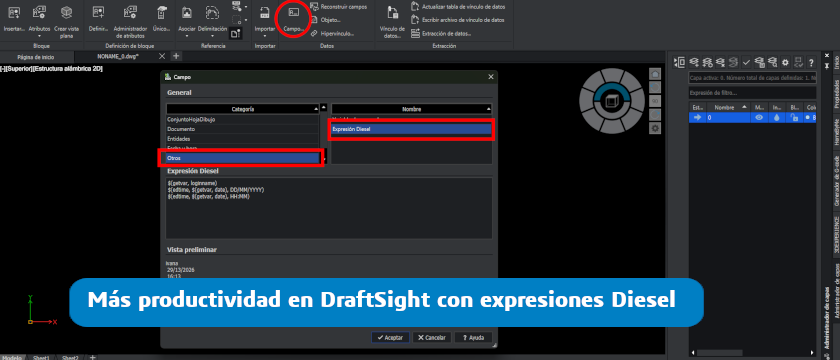This screenshot has height=360, width=840.
Task: Open layer manager settings gear
Action: pos(785,62)
